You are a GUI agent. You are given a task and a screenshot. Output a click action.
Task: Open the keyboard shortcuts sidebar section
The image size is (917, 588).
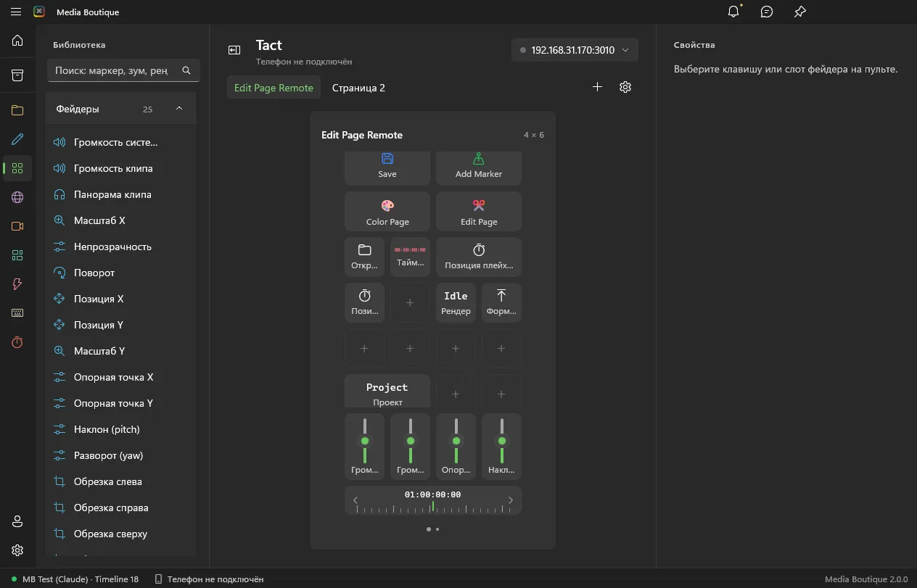[17, 313]
